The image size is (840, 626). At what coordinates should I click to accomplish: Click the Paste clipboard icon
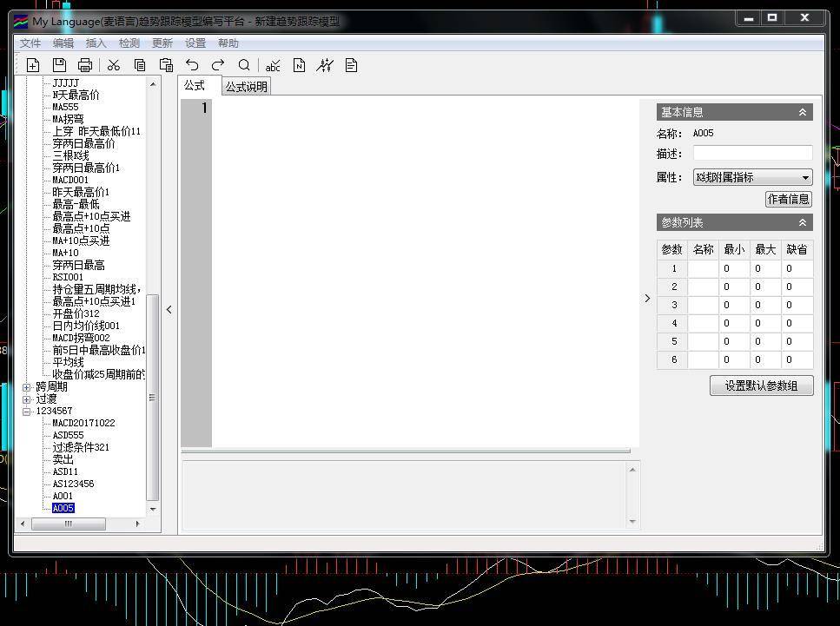click(x=166, y=65)
